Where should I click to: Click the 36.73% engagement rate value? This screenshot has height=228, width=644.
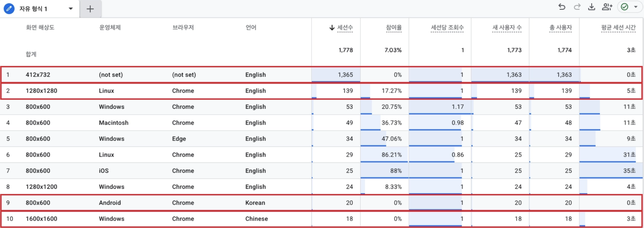392,123
